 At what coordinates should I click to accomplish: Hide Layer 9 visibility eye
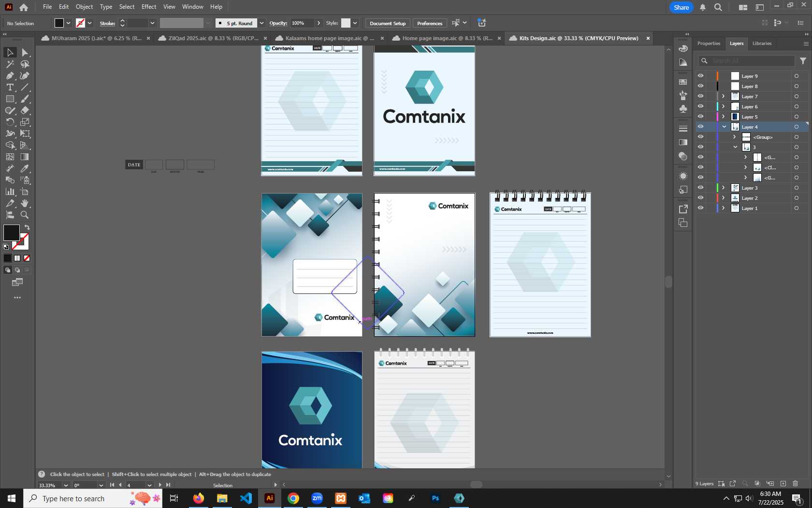pyautogui.click(x=700, y=76)
